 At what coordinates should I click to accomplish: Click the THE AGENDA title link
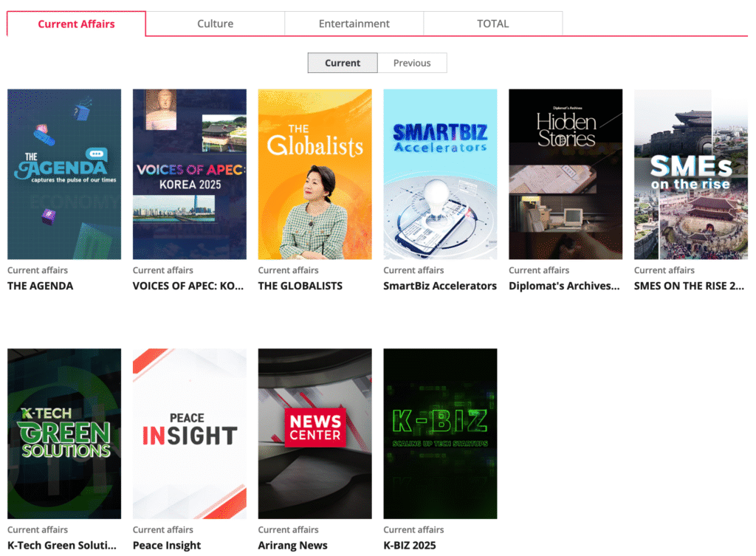[41, 286]
